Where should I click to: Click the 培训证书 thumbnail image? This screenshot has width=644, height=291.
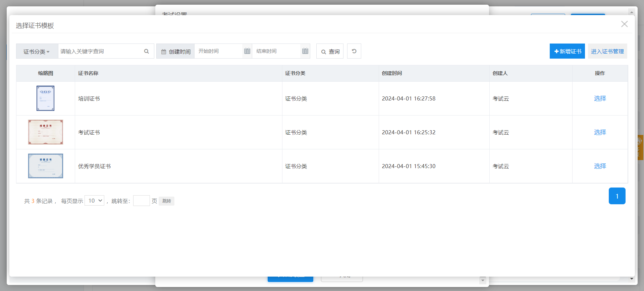click(x=46, y=98)
